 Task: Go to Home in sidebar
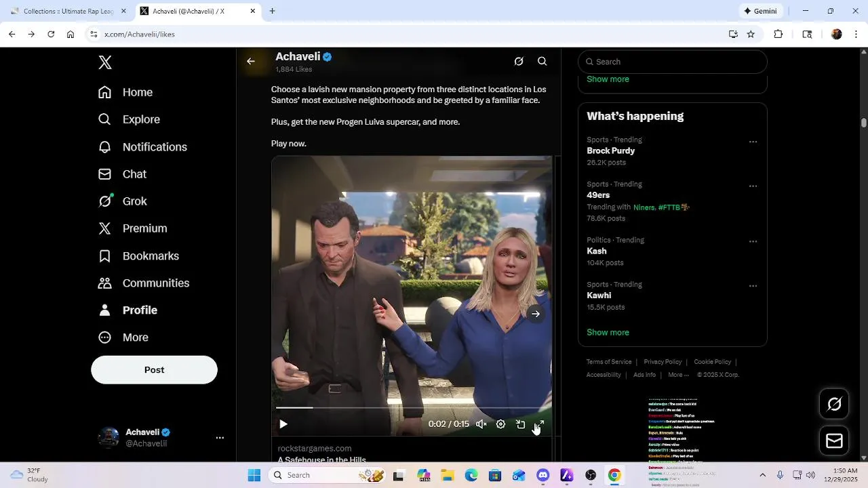coord(125,92)
